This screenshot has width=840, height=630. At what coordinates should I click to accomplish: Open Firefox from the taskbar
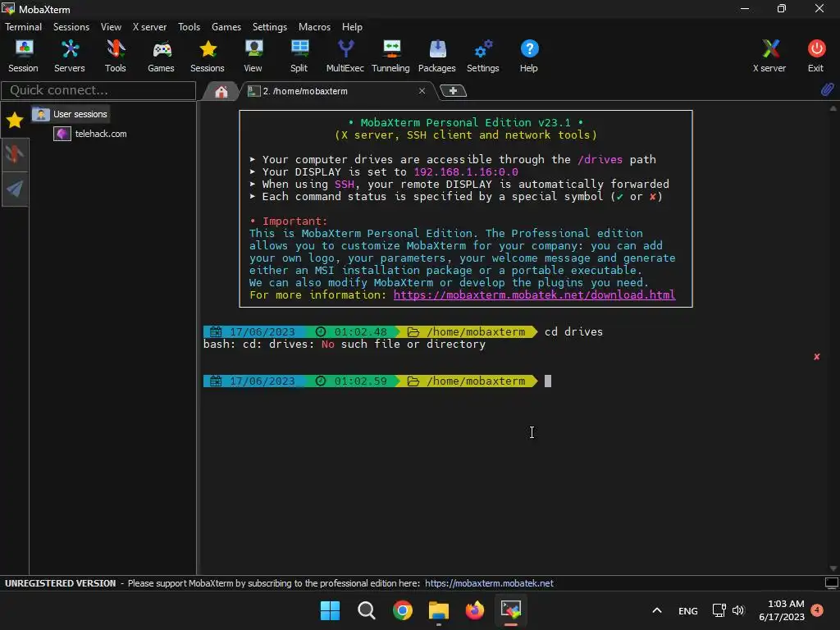[x=475, y=610]
